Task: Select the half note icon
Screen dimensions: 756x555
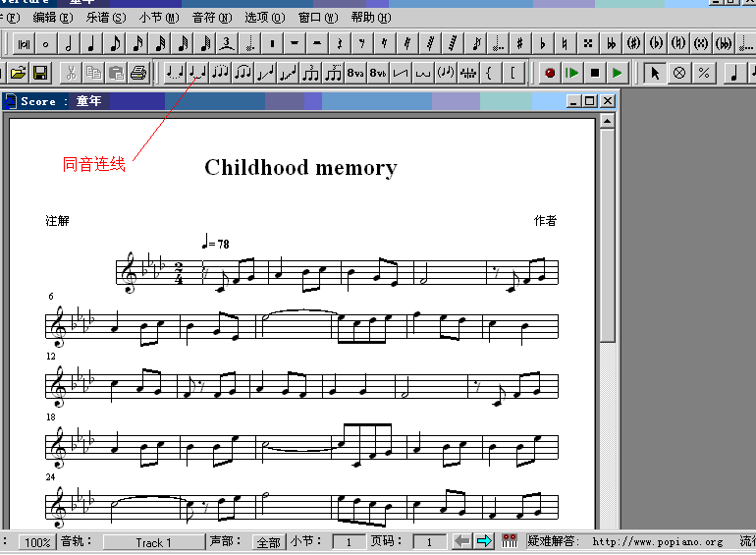Action: coord(69,44)
